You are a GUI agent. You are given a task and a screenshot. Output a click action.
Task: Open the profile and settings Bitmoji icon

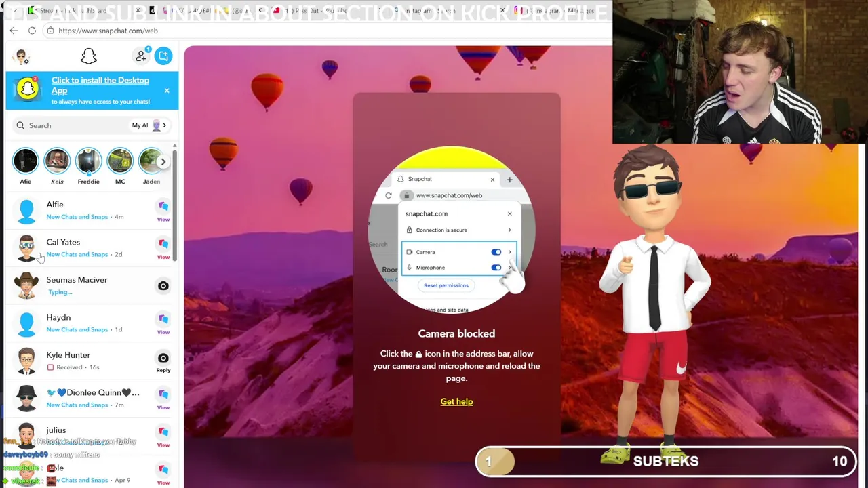tap(22, 57)
